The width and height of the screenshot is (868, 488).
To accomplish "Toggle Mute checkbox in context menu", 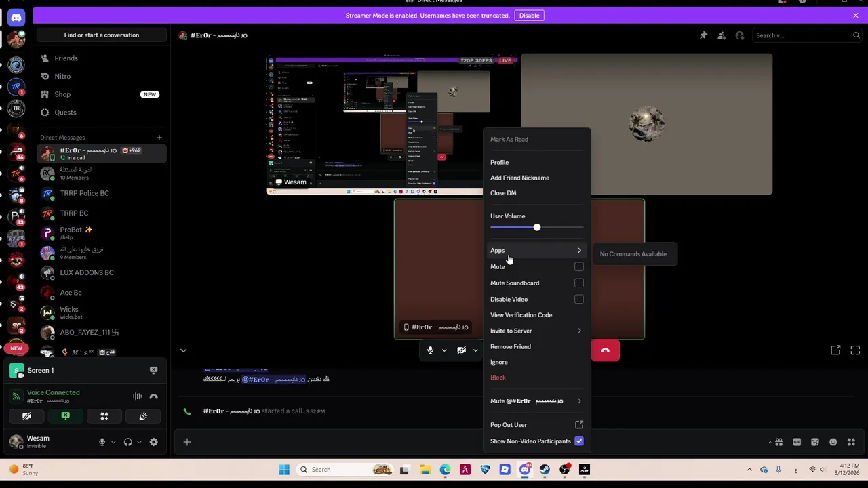I will (579, 267).
